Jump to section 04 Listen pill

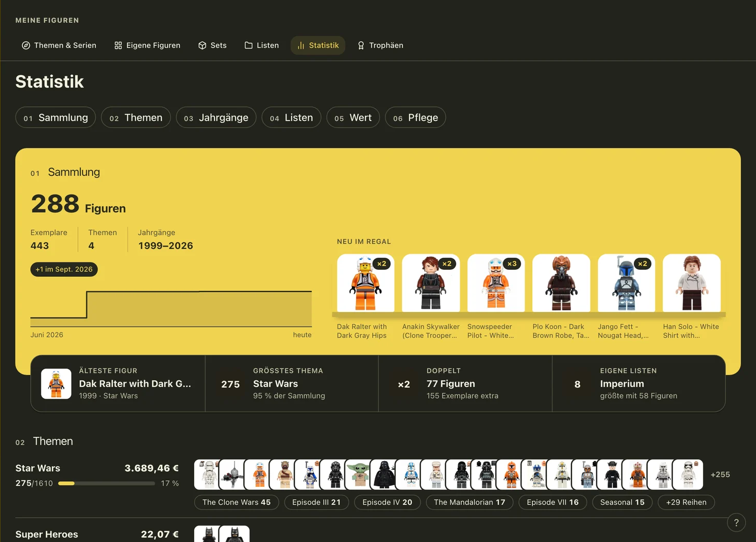point(291,118)
